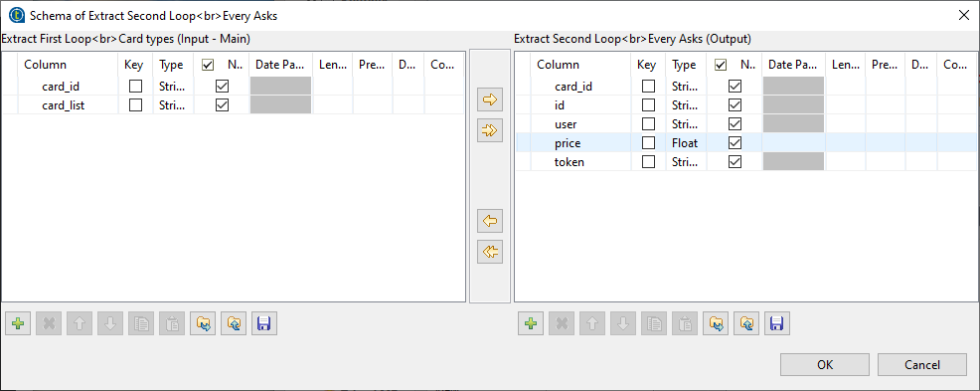Select the user column name in output
980x391 pixels.
click(566, 124)
